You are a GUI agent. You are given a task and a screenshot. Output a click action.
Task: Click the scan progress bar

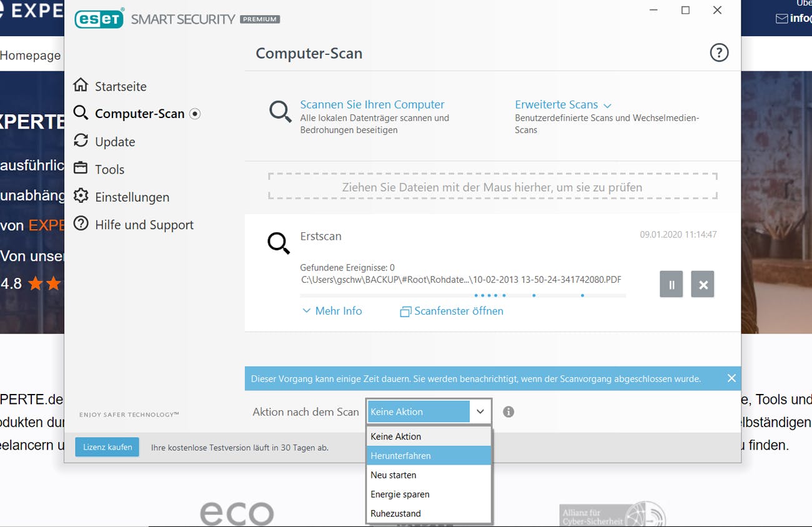pyautogui.click(x=463, y=295)
